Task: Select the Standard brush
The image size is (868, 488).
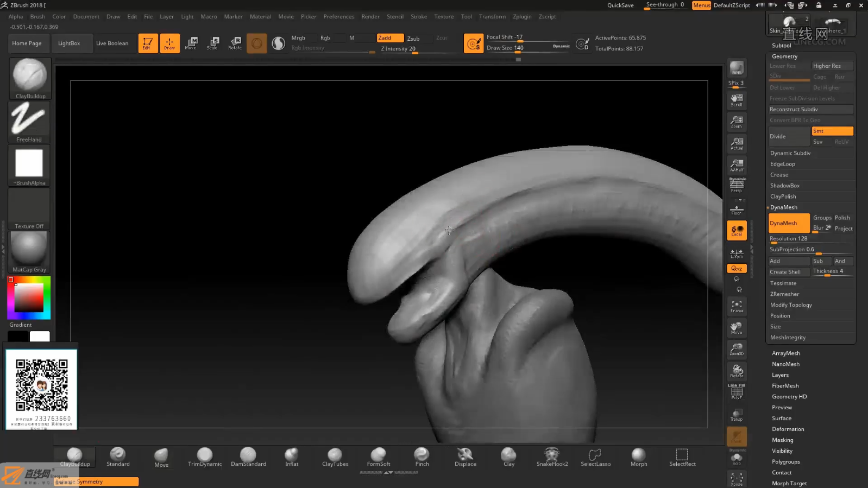Action: (x=118, y=457)
